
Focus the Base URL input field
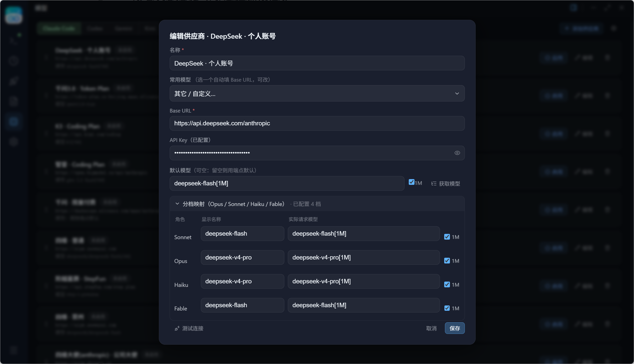point(317,123)
